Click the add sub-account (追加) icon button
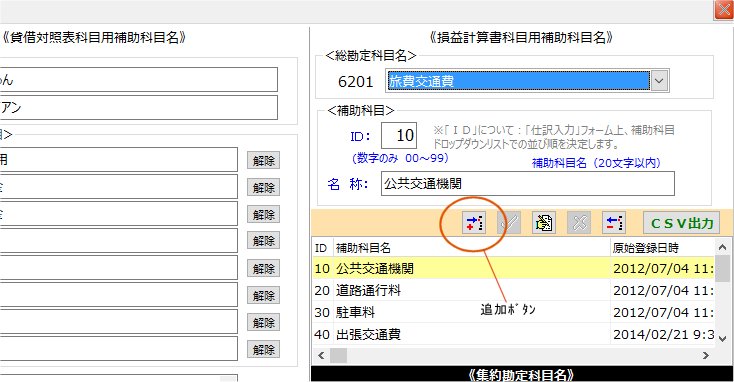734x382 pixels. point(474,223)
